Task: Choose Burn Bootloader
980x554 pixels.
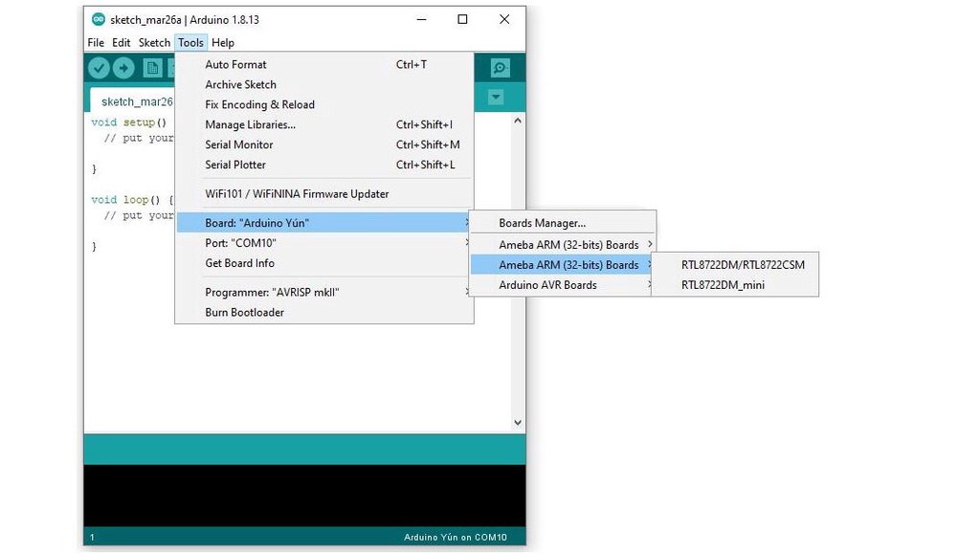Action: coord(244,312)
